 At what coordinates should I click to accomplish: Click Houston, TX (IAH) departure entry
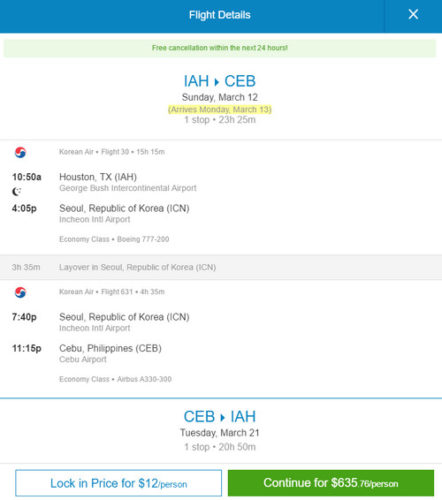(x=98, y=177)
